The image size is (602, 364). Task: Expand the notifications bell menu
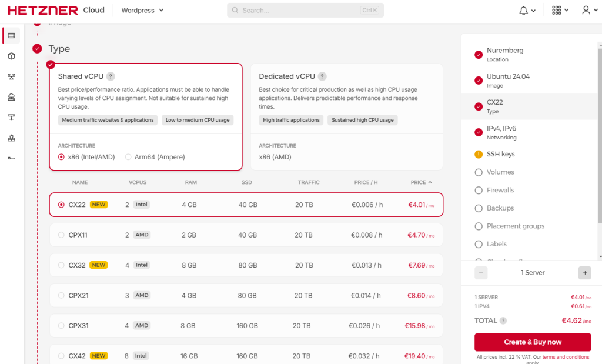click(x=527, y=11)
